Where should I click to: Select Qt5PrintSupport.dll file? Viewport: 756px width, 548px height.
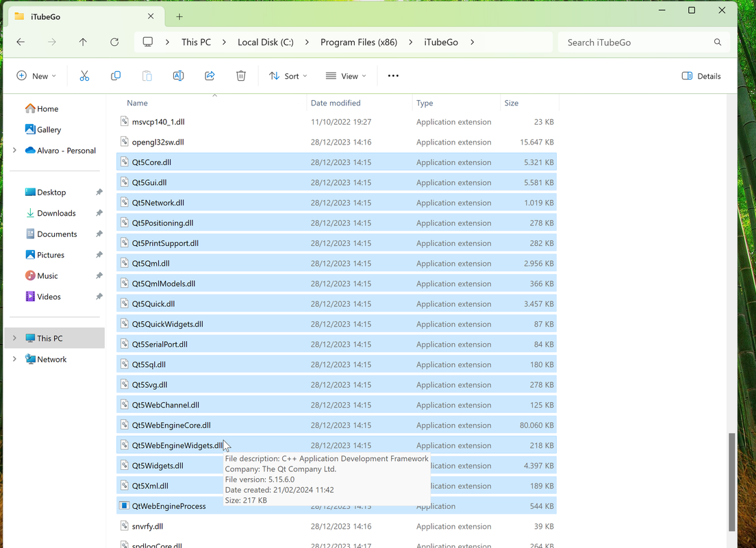click(336, 242)
